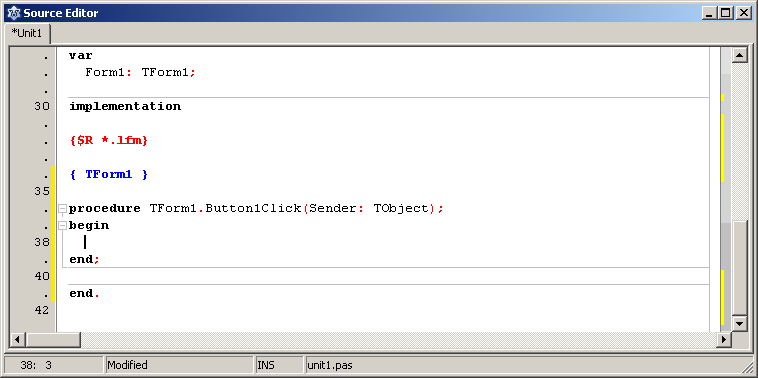Click the final 'end.' line

click(x=85, y=293)
